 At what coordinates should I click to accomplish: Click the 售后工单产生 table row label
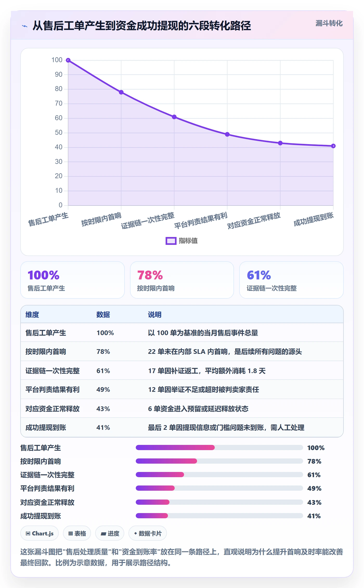[x=46, y=333]
